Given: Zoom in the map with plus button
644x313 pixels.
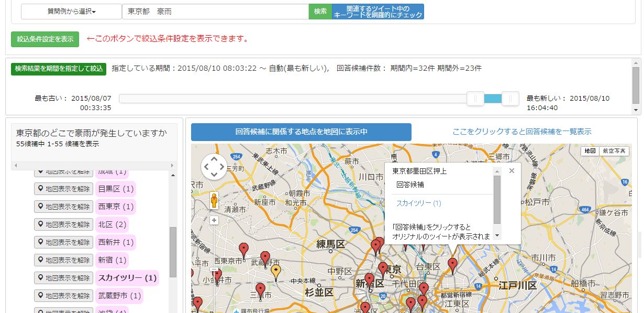Looking at the screenshot, I should 214,220.
